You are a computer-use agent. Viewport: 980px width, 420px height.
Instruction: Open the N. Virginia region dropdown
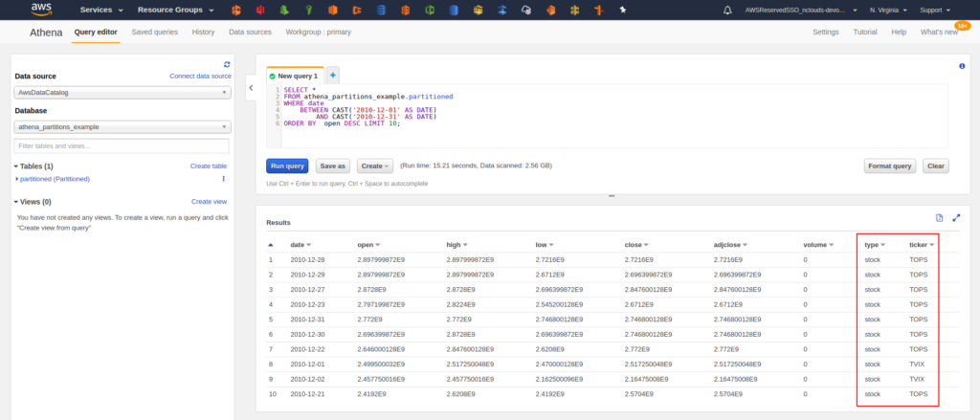(890, 10)
